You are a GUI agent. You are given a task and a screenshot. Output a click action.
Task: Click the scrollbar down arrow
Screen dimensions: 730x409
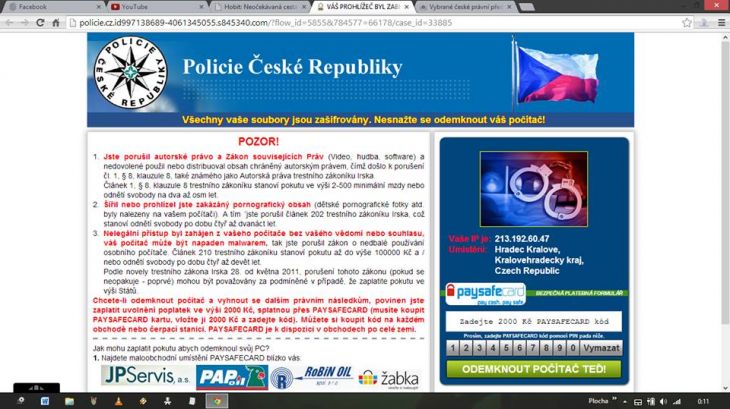[x=725, y=389]
